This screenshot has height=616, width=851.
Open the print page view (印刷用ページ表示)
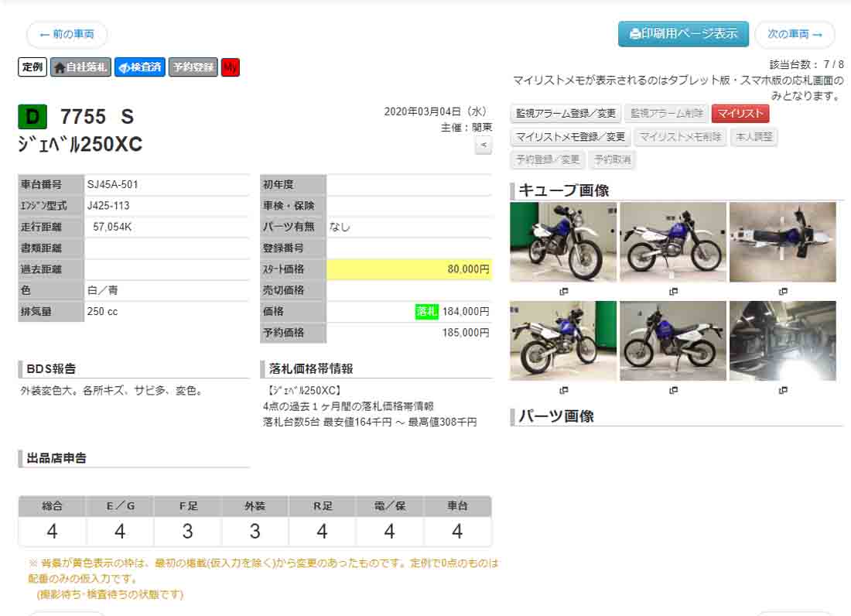pyautogui.click(x=683, y=34)
